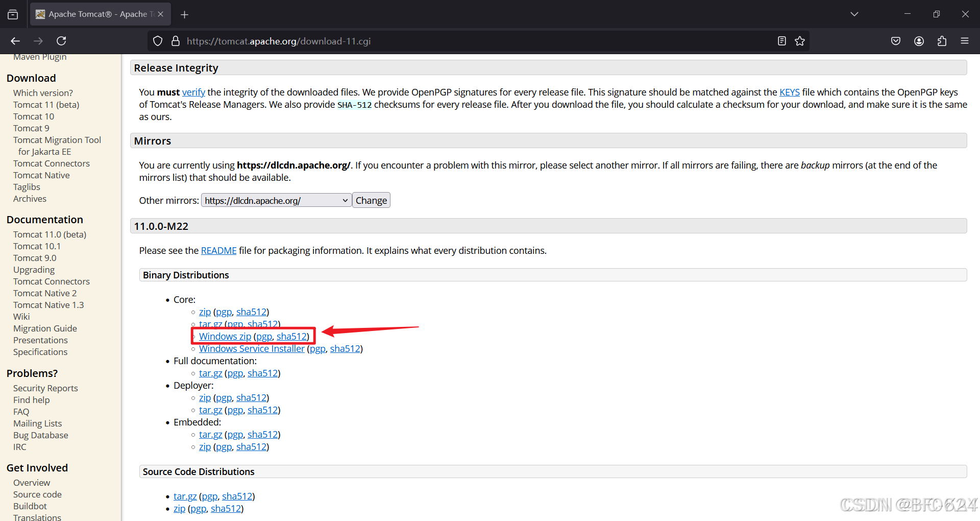Toggle reader view for this page

(781, 41)
